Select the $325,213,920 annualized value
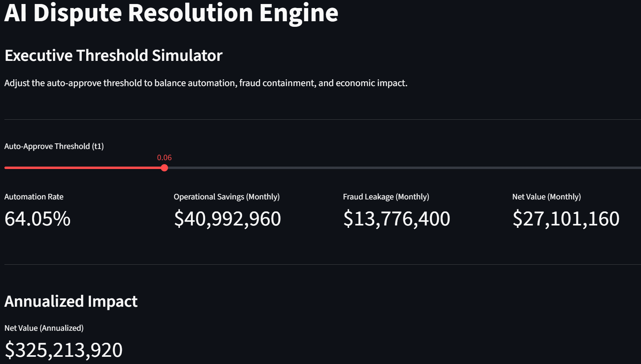Viewport: 641px width, 364px height. pyautogui.click(x=63, y=350)
